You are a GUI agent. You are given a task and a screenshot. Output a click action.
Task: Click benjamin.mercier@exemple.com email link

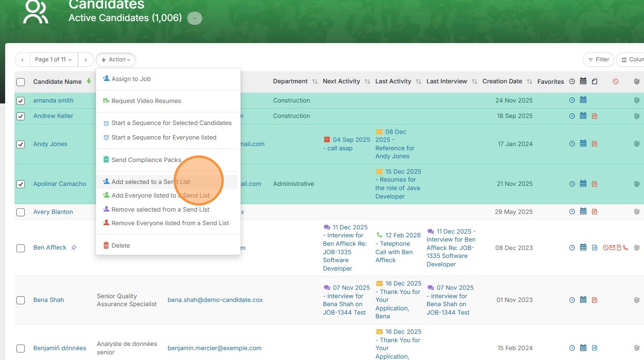[214, 348]
